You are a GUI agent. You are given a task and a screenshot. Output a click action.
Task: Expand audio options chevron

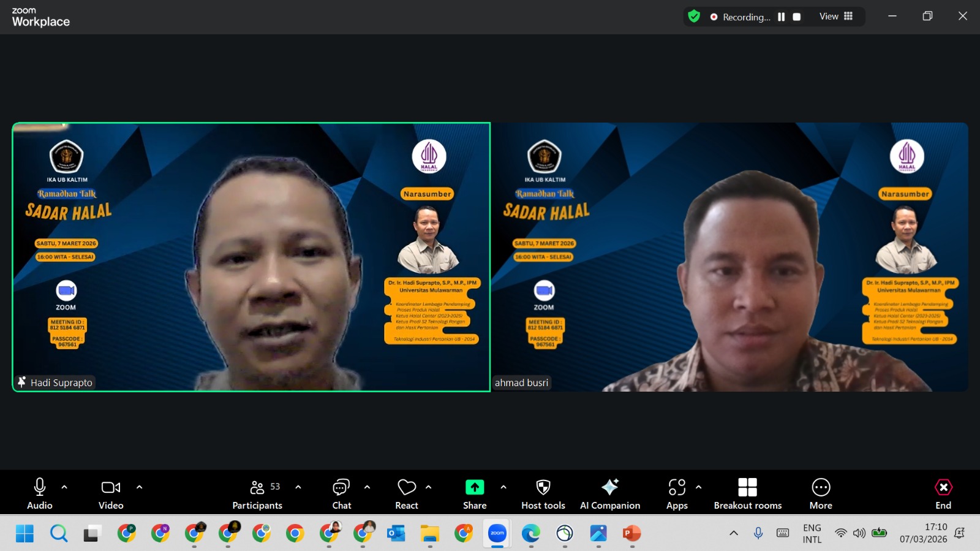(x=64, y=487)
